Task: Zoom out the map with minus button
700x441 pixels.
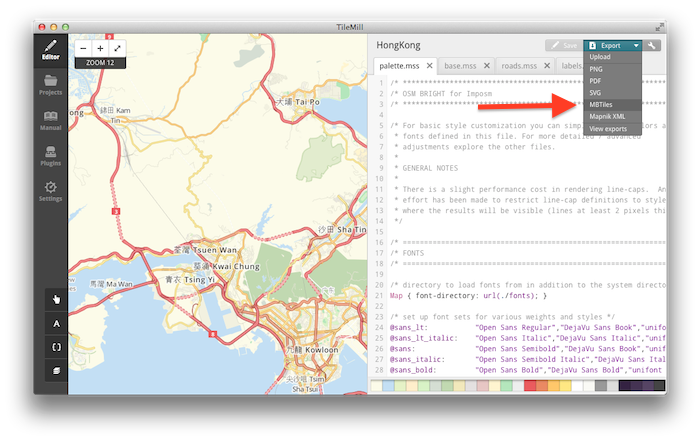Action: (83, 49)
